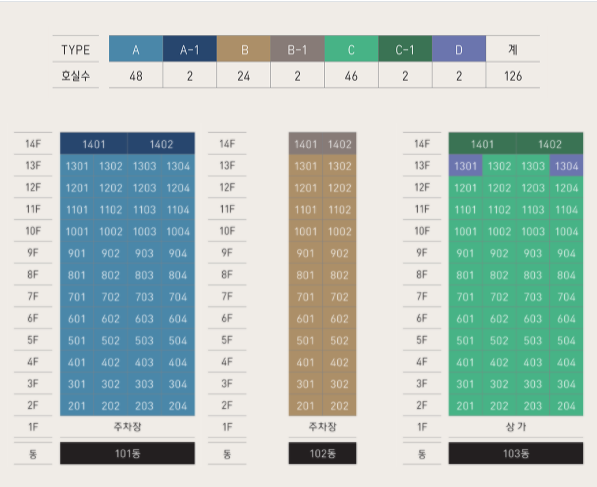597x487 pixels.
Task: Click unit 901 in building 103동
Action: point(466,253)
